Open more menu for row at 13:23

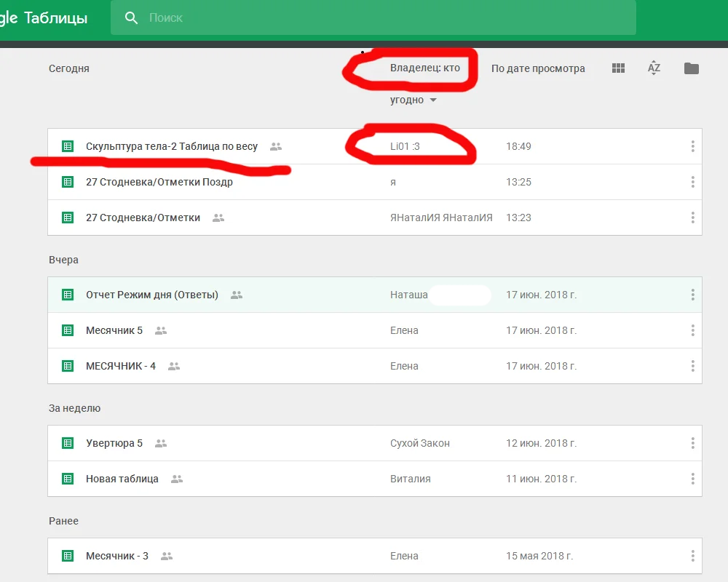pos(693,218)
